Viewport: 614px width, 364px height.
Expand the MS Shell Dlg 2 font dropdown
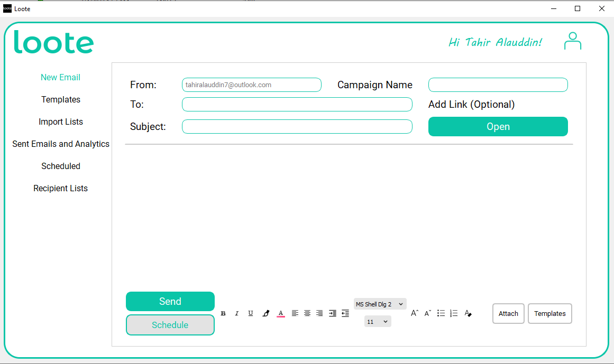click(380, 304)
